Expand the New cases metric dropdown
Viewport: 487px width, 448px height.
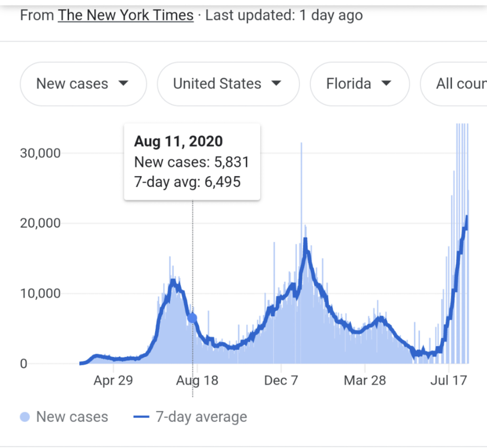pyautogui.click(x=83, y=84)
